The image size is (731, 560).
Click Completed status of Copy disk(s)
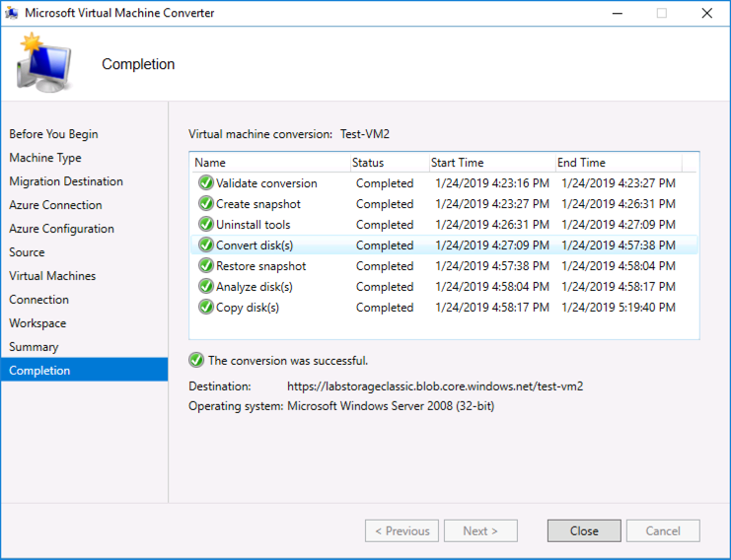pos(385,308)
